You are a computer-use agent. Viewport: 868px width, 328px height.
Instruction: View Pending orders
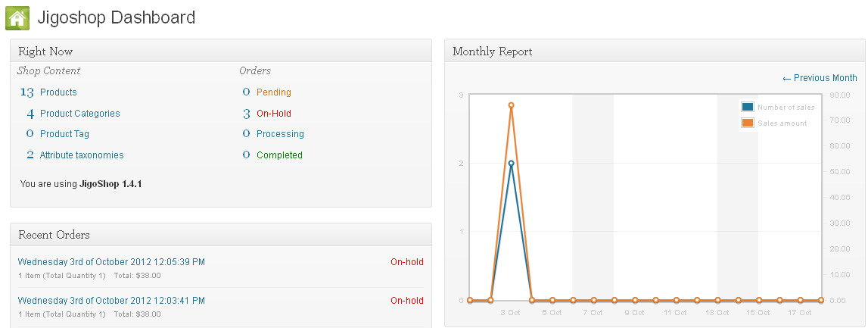[x=273, y=92]
